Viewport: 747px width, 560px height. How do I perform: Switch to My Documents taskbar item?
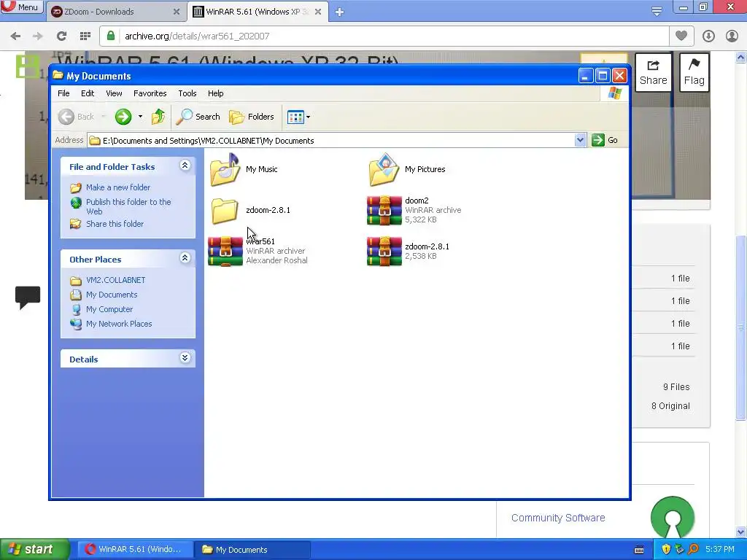[252, 550]
